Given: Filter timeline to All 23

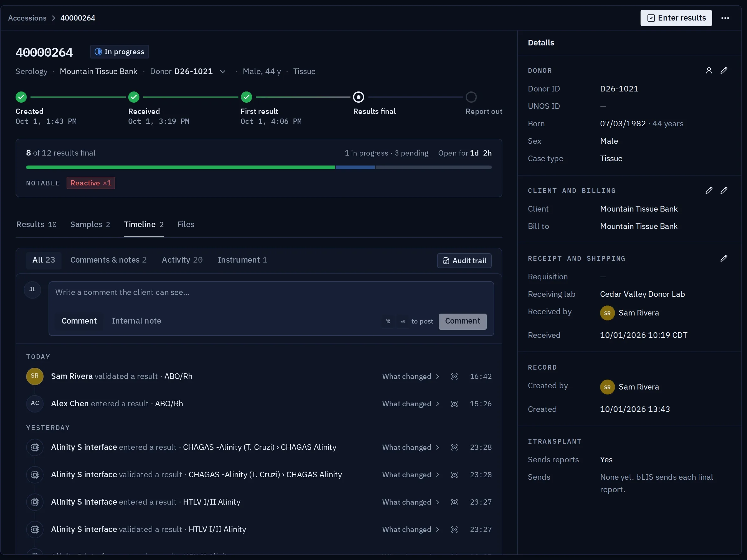Looking at the screenshot, I should pos(44,260).
